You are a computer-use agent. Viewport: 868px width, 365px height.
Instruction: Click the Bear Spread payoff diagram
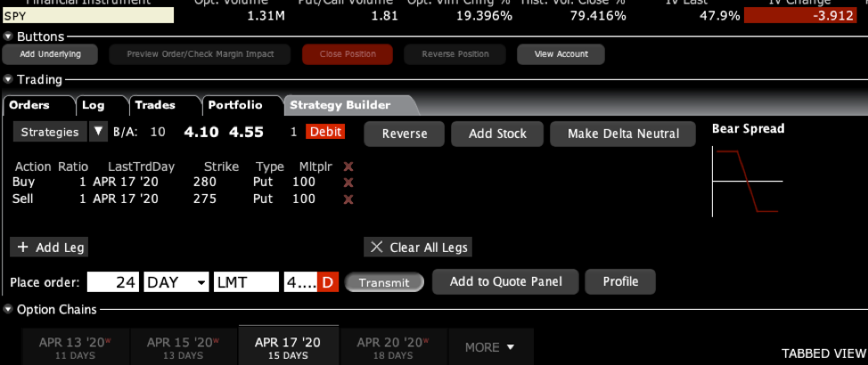tap(747, 182)
